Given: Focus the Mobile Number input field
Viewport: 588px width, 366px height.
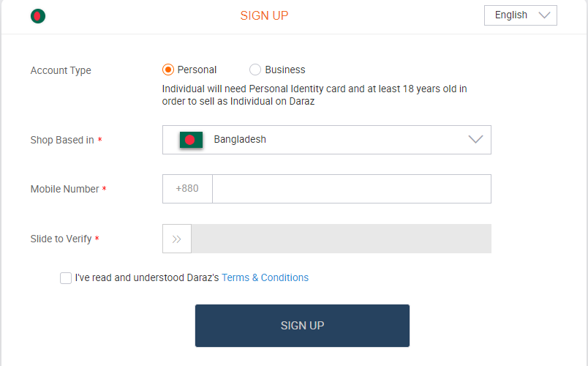Looking at the screenshot, I should pos(351,189).
